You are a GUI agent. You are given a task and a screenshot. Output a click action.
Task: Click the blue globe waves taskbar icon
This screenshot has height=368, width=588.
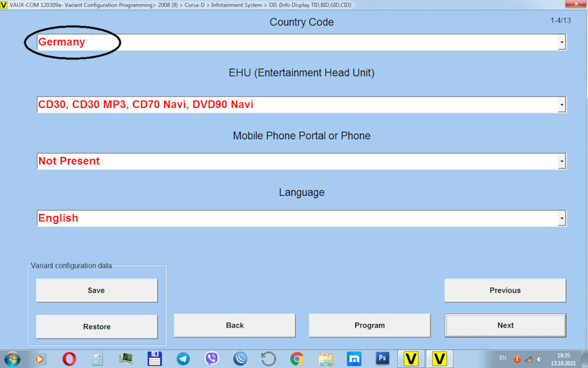pyautogui.click(x=240, y=359)
